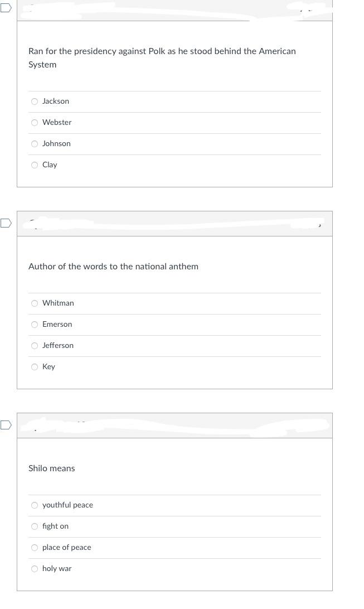Select Emerson as the anthem author

pos(35,325)
